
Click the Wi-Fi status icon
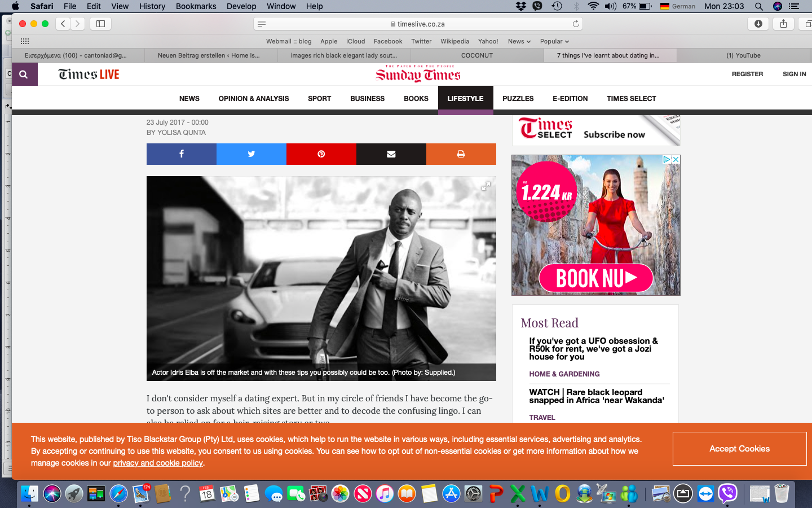(x=593, y=6)
